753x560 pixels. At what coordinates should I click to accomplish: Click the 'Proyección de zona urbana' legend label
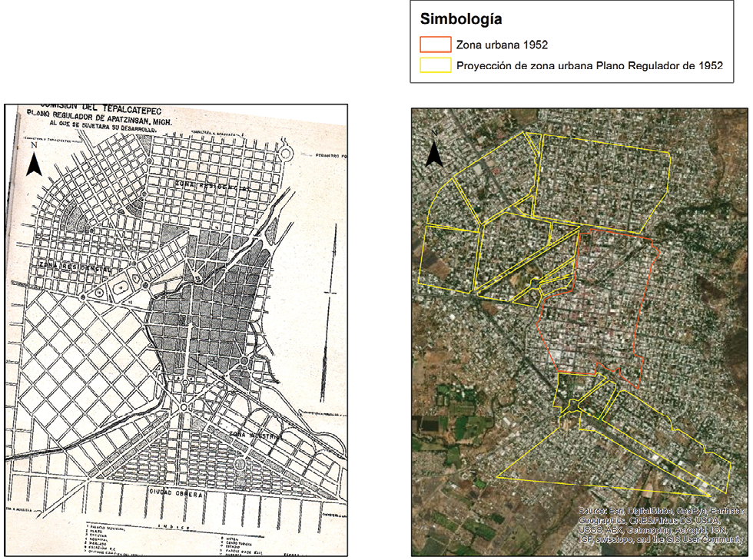[589, 66]
